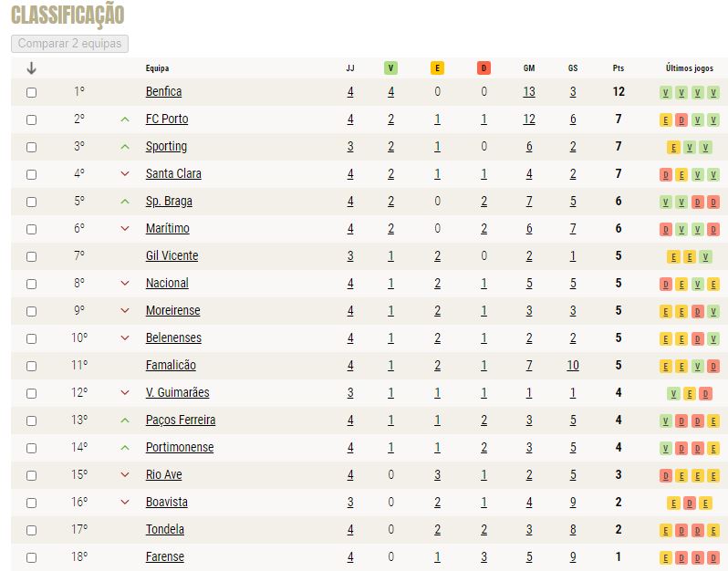Sort by the Pts column header
This screenshot has height=571, width=728.
coord(618,68)
